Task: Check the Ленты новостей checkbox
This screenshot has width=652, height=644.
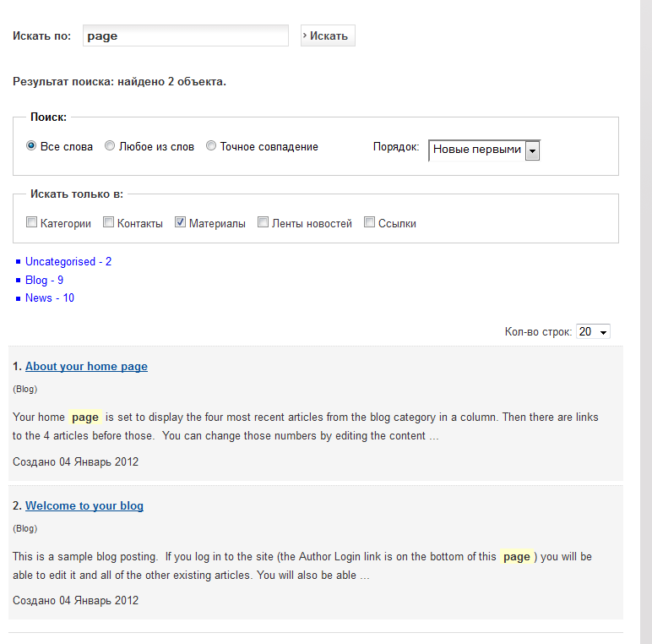Action: (x=264, y=223)
